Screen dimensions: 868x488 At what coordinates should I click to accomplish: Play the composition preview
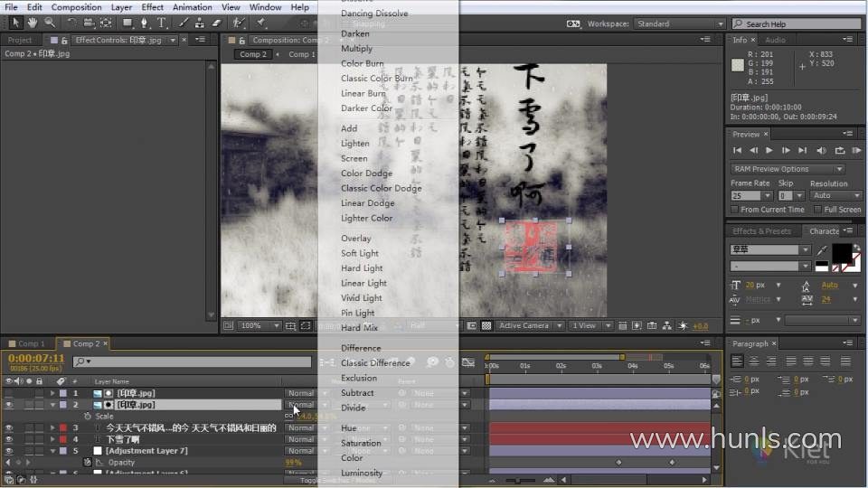tap(769, 151)
